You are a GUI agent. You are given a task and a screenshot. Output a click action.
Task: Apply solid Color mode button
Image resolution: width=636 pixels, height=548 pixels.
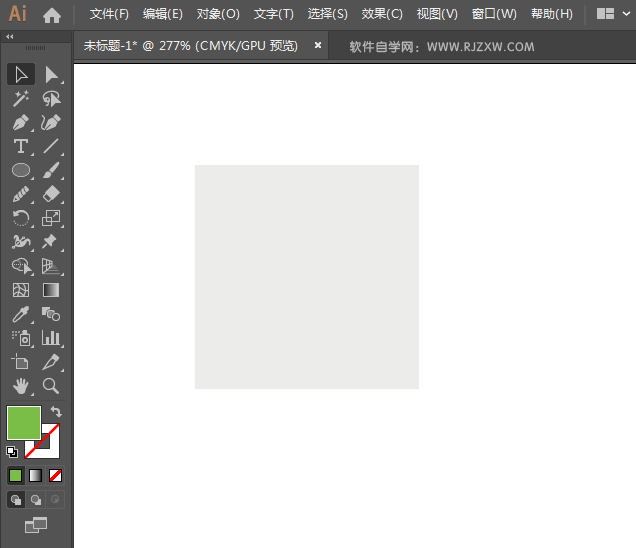[15, 475]
